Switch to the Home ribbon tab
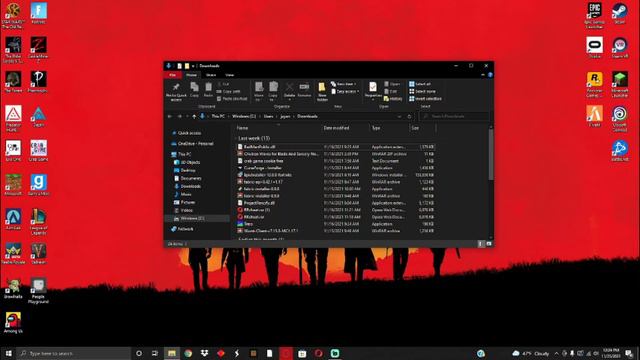 191,75
